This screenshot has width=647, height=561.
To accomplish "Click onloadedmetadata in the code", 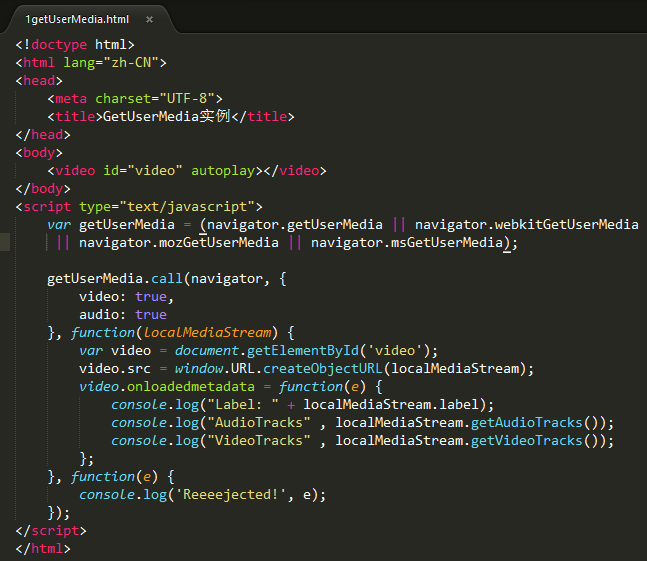I will (x=191, y=387).
